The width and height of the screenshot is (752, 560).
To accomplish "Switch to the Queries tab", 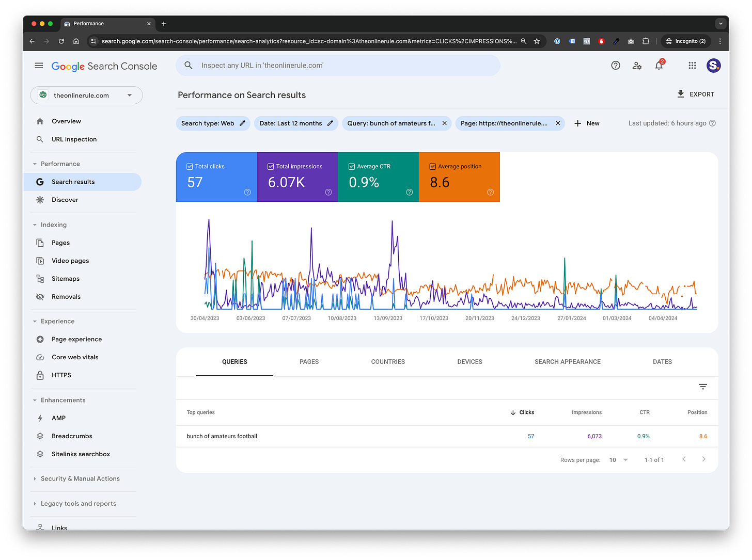I will [x=234, y=362].
